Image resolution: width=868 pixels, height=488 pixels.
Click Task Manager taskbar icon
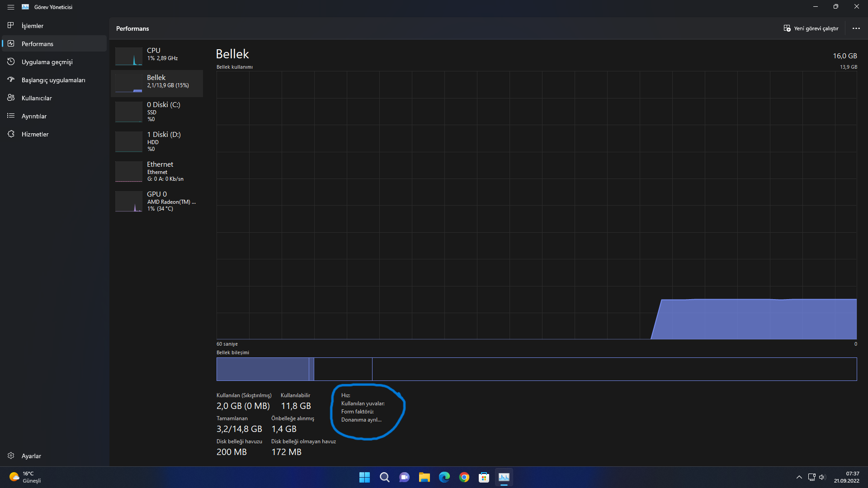504,477
